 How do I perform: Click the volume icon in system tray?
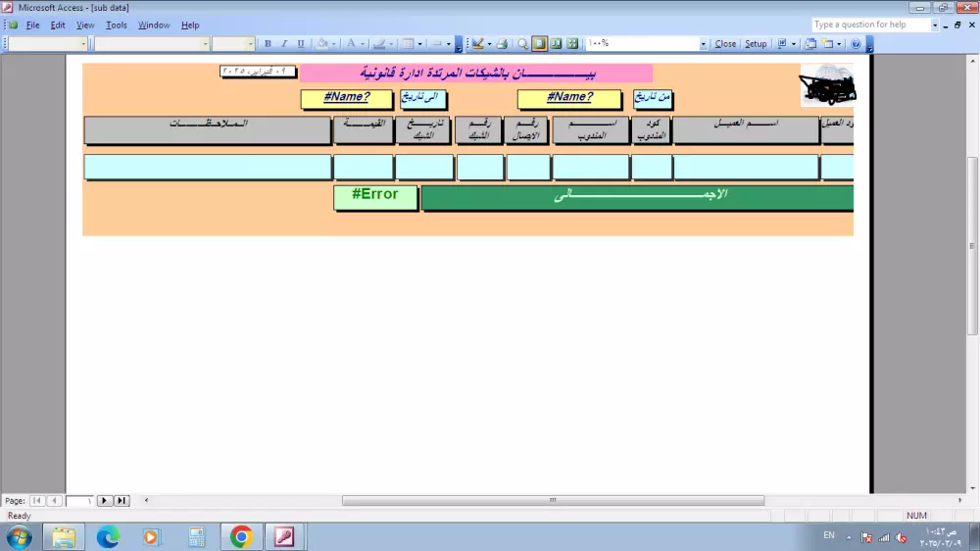click(901, 537)
